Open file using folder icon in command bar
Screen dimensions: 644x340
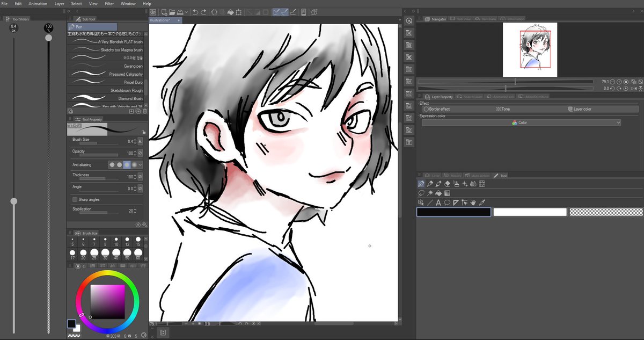(172, 12)
